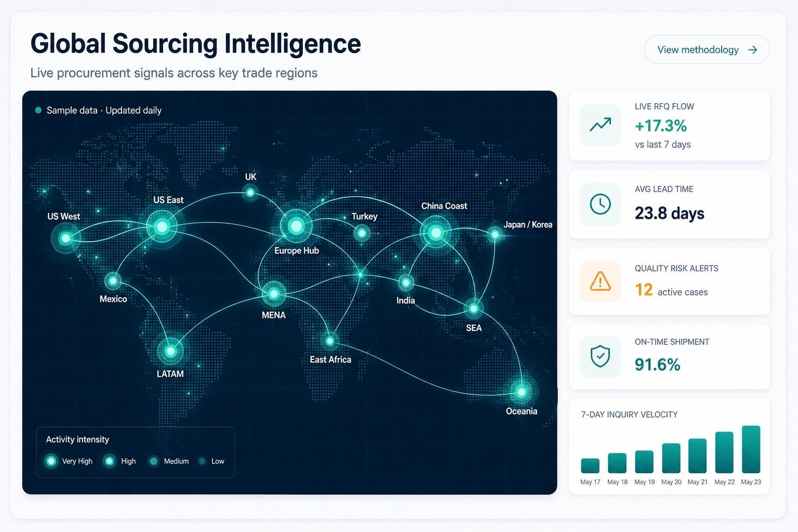The image size is (798, 532).
Task: Click the Very High intensity legend swatch
Action: 51,461
